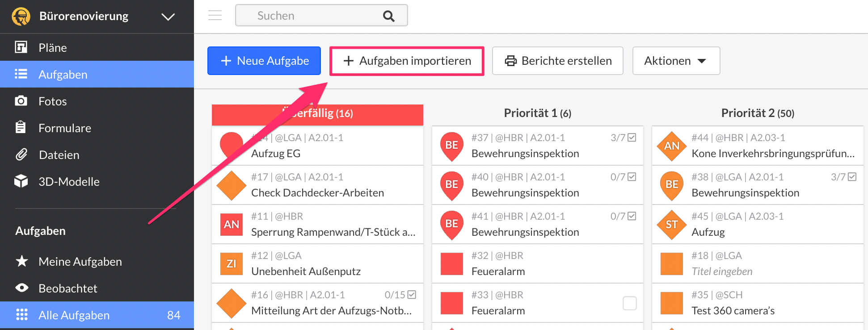Viewport: 868px width, 330px height.
Task: Click the Pläne floor plan icon
Action: [x=21, y=47]
